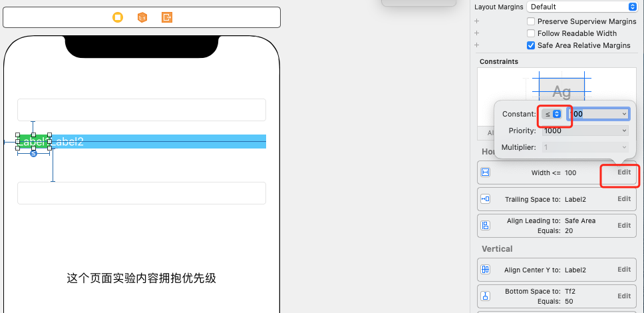The width and height of the screenshot is (644, 313).
Task: Click the yellow View Controller icon
Action: point(118,17)
